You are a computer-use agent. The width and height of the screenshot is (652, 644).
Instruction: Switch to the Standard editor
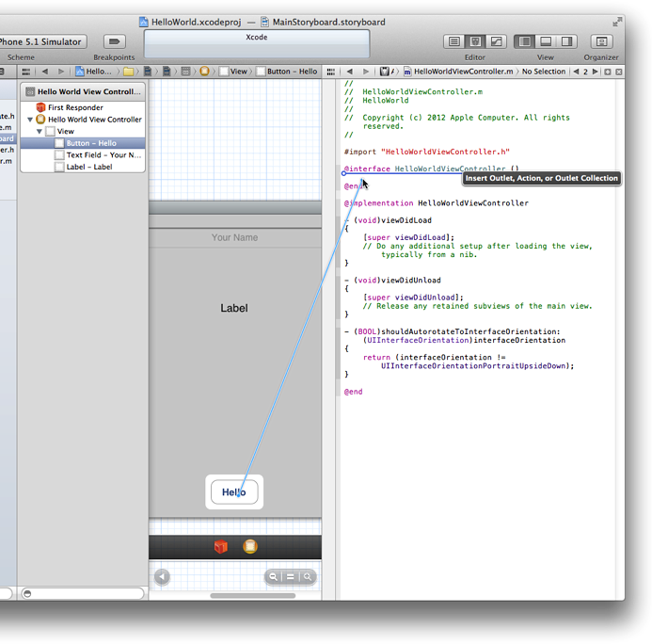(454, 41)
